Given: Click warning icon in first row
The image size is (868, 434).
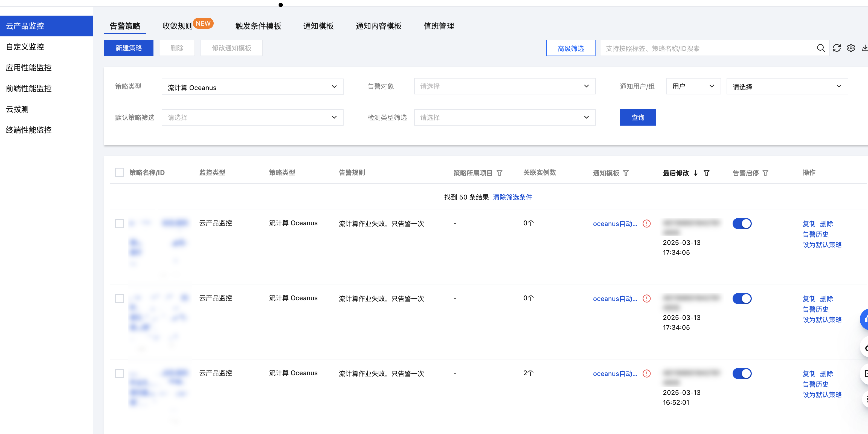Looking at the screenshot, I should (x=647, y=223).
